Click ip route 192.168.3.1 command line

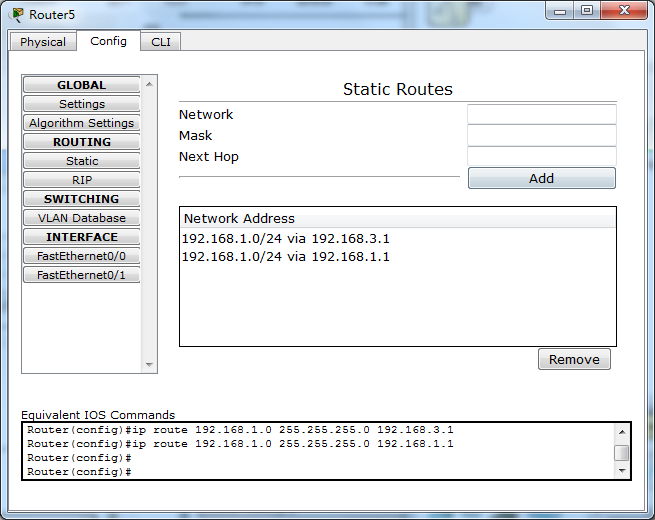[240, 430]
